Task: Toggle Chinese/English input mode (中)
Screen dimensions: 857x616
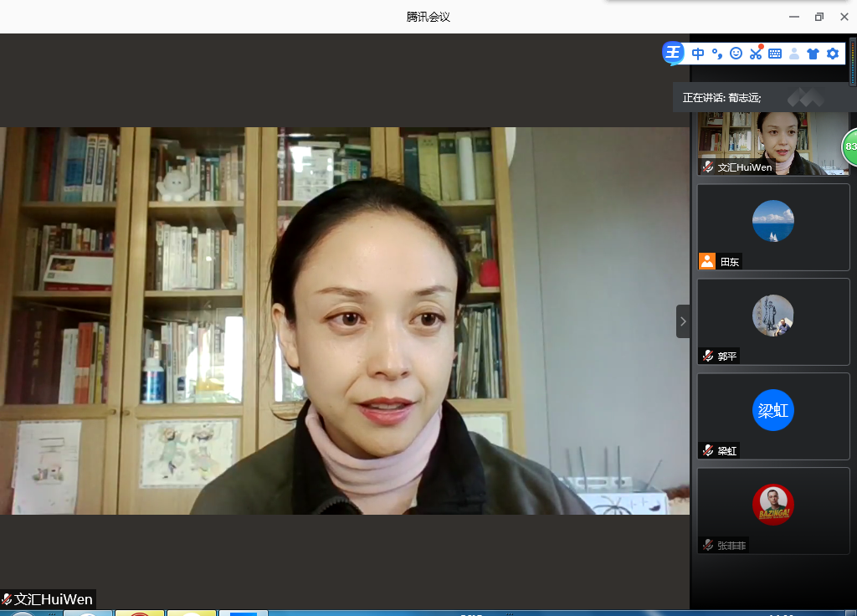Action: [698, 54]
